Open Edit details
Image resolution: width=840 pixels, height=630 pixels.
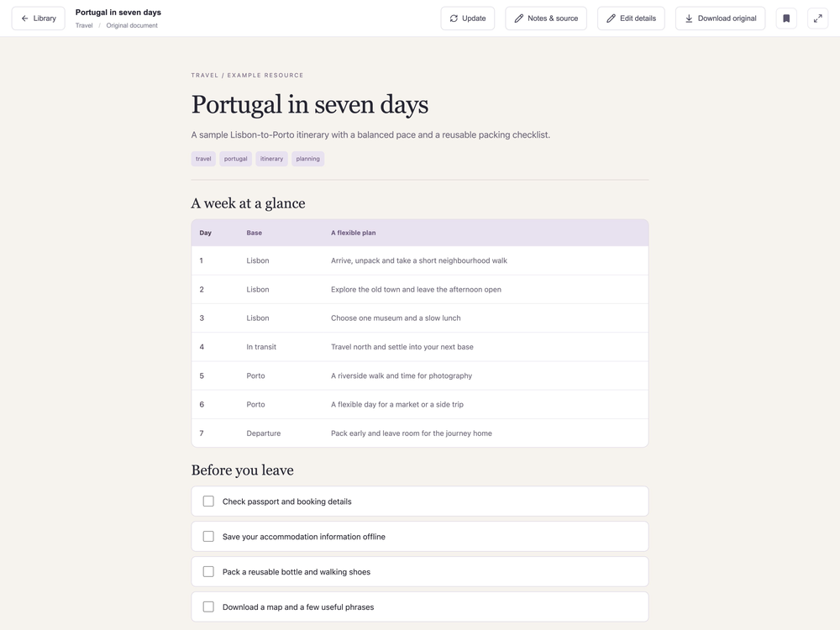pyautogui.click(x=631, y=18)
